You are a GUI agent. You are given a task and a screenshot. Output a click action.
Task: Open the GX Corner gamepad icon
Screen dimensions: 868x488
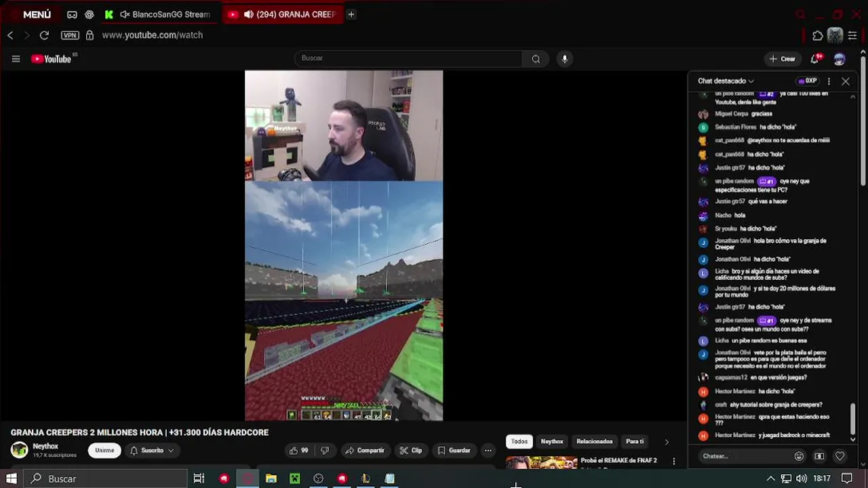point(72,14)
